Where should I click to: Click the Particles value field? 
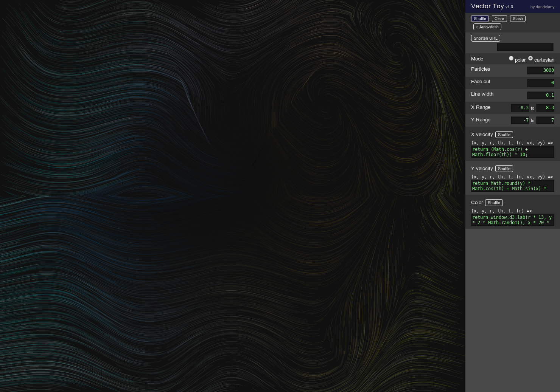541,70
